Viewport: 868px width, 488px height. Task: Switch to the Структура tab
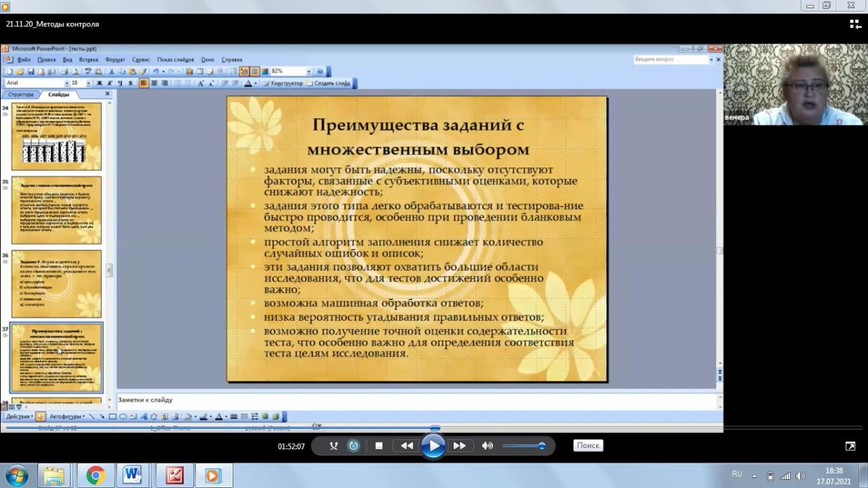(x=20, y=94)
